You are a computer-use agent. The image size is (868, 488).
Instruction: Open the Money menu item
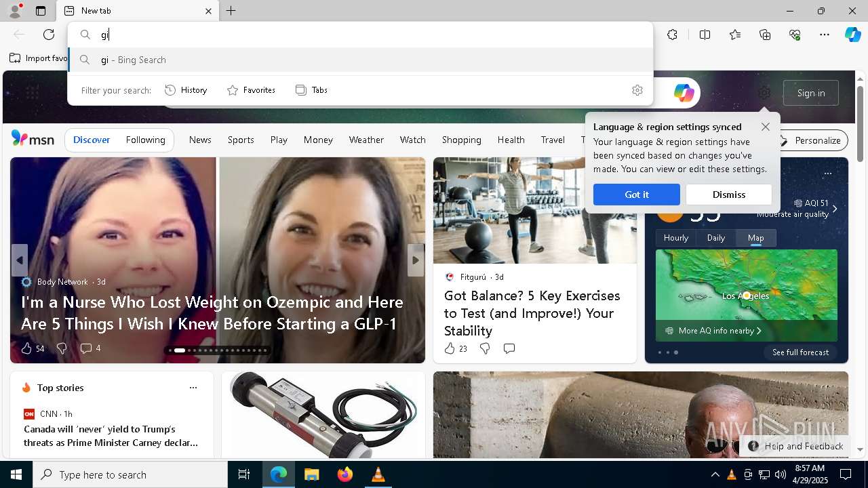pos(318,140)
